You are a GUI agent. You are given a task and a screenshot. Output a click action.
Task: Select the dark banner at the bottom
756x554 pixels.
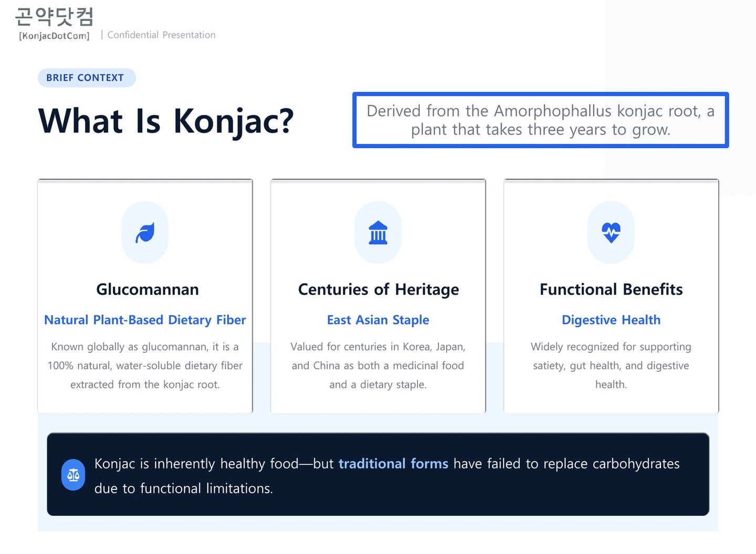[x=378, y=474]
